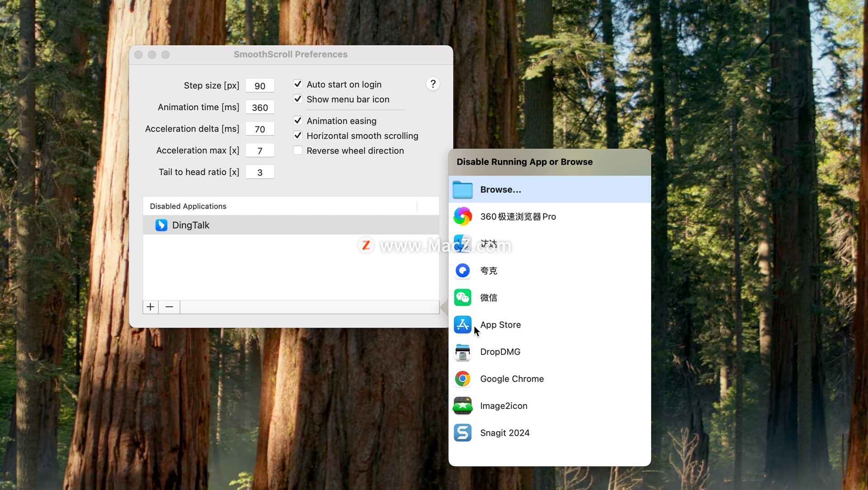Remove selected application with minus button

point(169,307)
